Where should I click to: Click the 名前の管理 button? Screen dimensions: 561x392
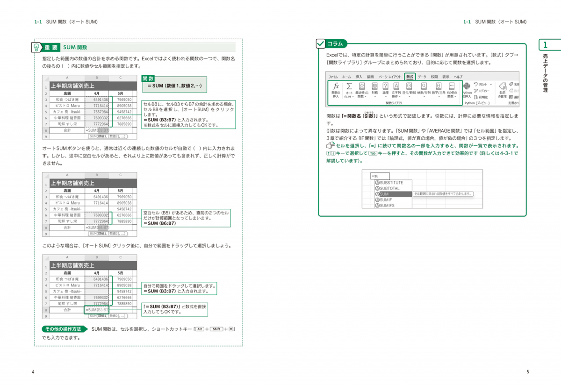(x=502, y=89)
